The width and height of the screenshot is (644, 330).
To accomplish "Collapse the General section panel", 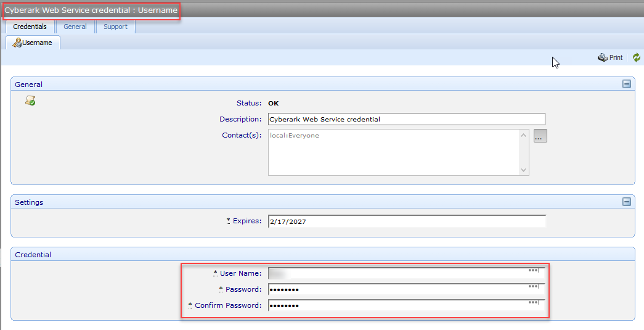I will tap(626, 84).
